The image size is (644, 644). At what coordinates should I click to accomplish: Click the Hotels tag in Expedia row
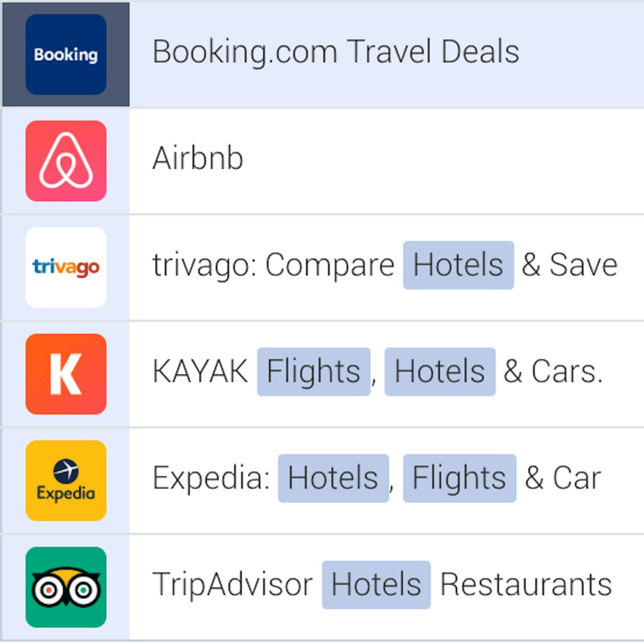click(x=333, y=478)
